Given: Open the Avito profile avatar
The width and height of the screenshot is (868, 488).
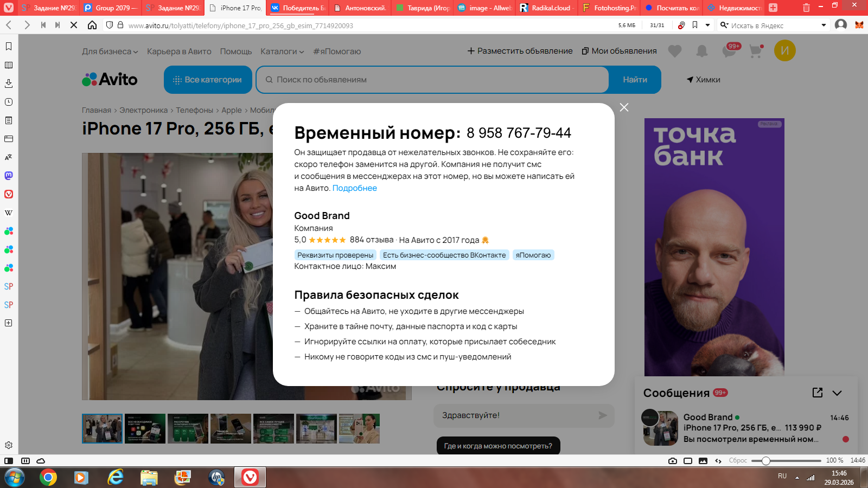Looking at the screenshot, I should (x=785, y=50).
